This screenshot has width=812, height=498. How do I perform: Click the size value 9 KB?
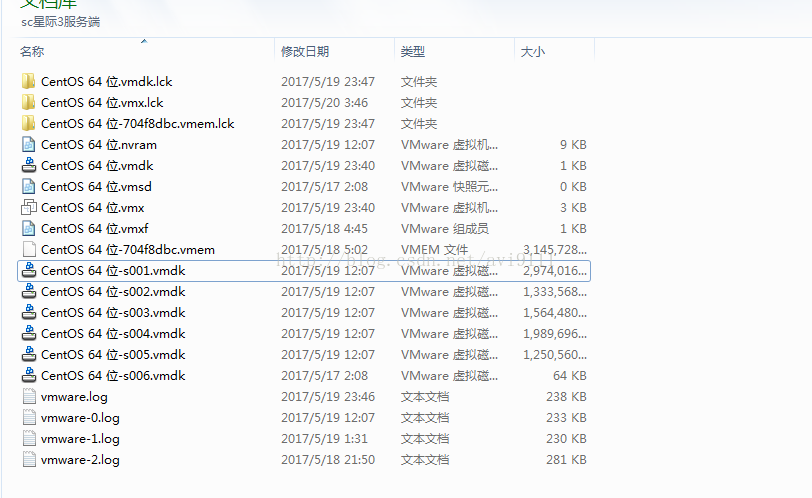pos(573,144)
